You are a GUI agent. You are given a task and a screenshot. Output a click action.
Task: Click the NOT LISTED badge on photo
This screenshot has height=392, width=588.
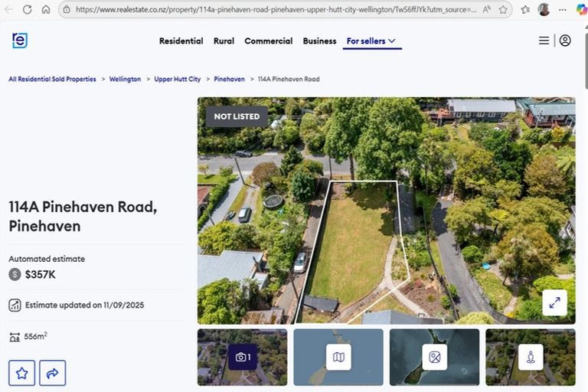(237, 116)
